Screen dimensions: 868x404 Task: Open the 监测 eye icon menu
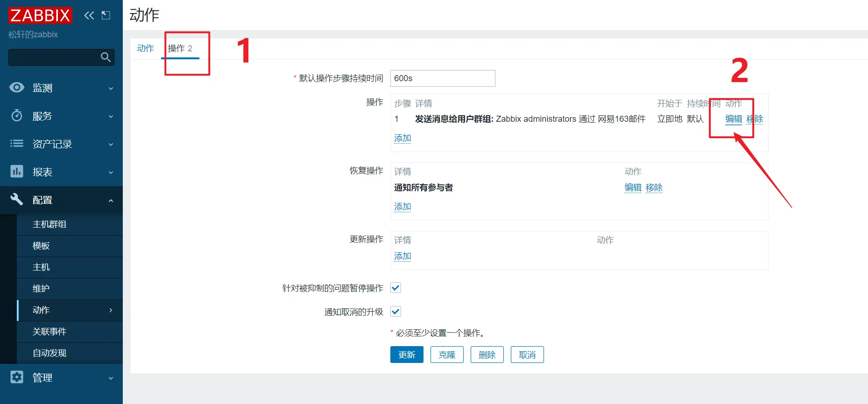point(17,88)
